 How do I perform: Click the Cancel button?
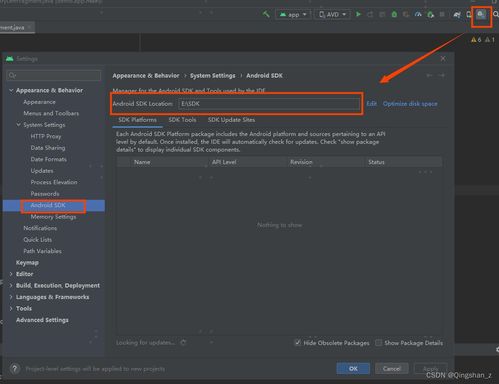point(392,369)
